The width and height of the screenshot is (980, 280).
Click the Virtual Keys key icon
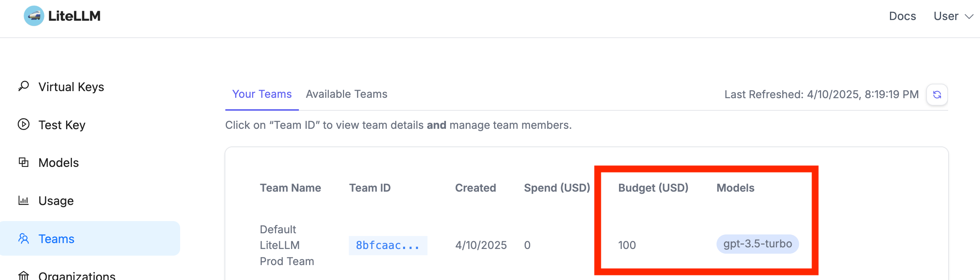24,86
